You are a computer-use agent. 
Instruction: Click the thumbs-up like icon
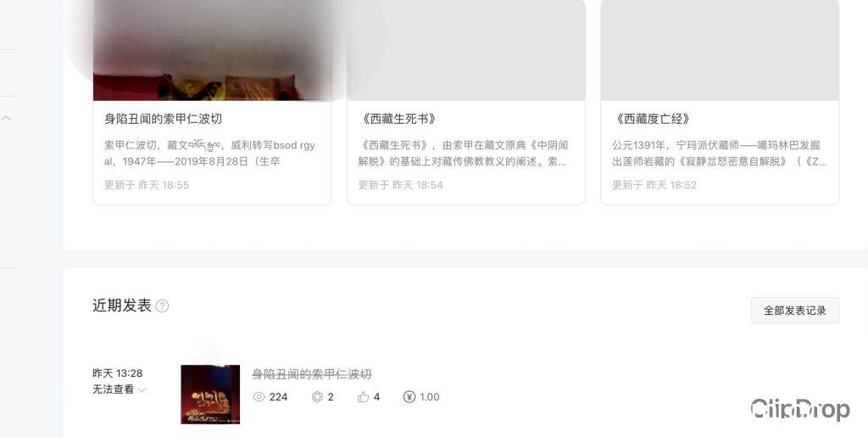click(363, 396)
